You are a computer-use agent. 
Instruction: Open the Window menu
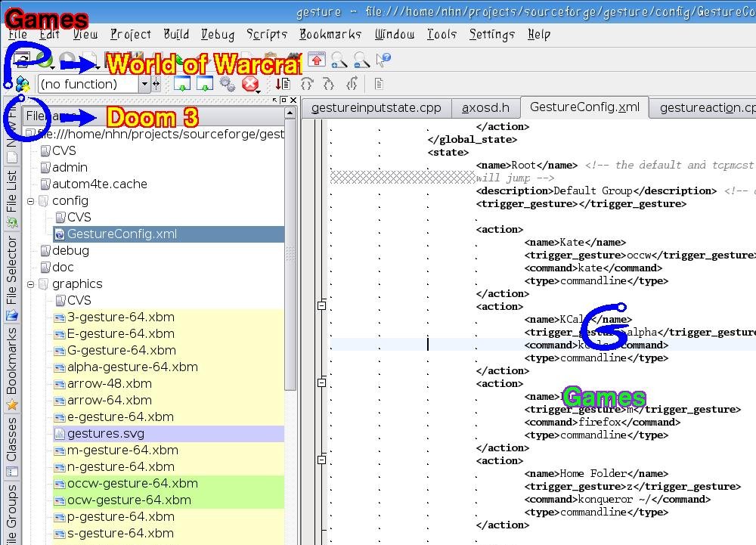click(x=395, y=34)
